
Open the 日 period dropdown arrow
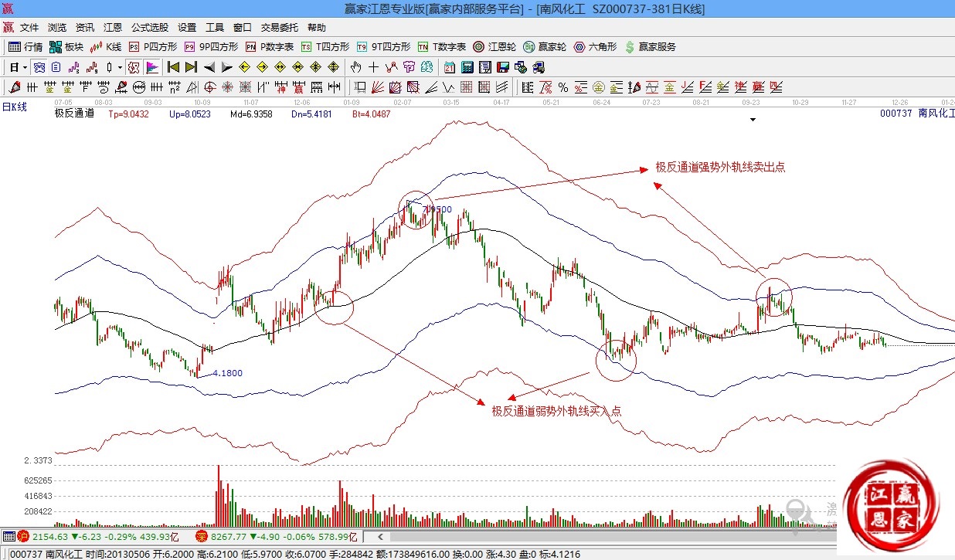pyautogui.click(x=25, y=67)
